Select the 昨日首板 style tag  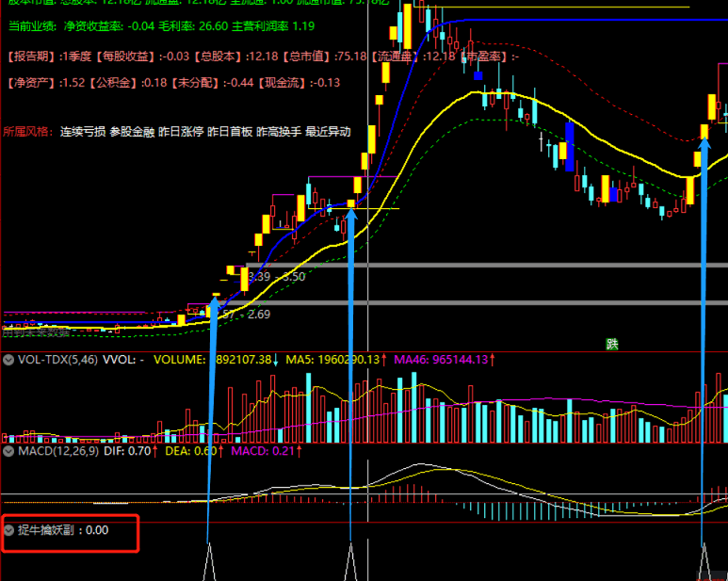click(230, 132)
